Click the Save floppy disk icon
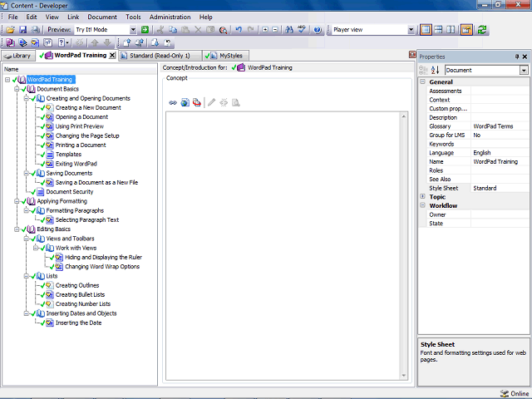532x399 pixels. point(22,30)
